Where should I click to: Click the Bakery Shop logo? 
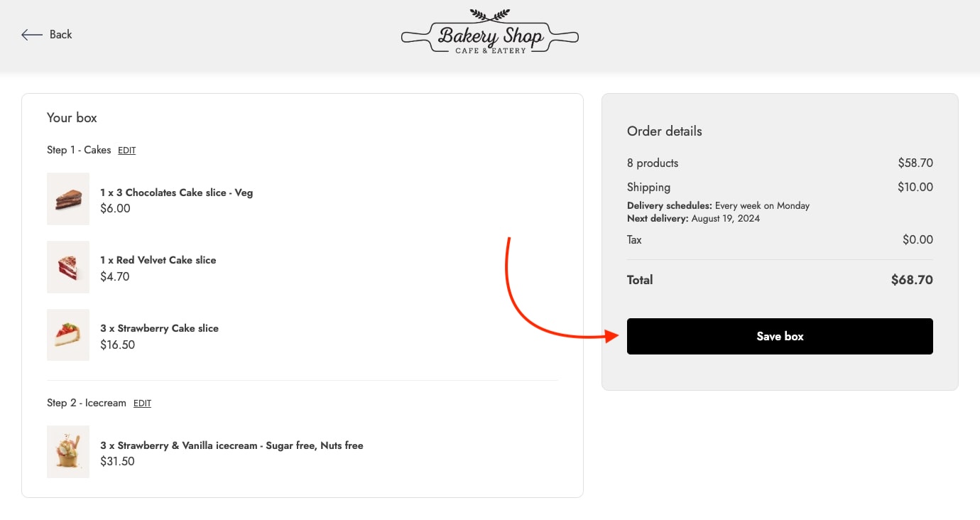[x=489, y=33]
